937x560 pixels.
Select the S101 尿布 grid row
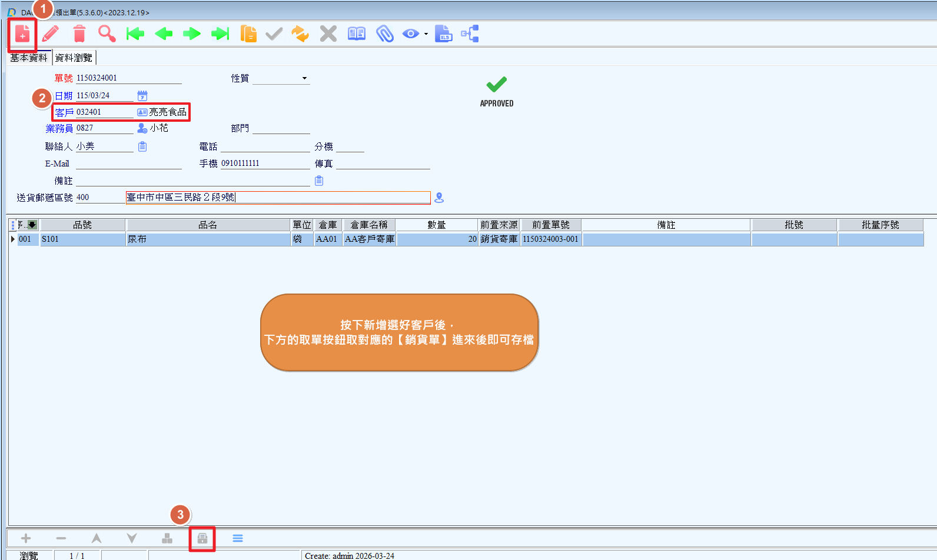pos(207,239)
